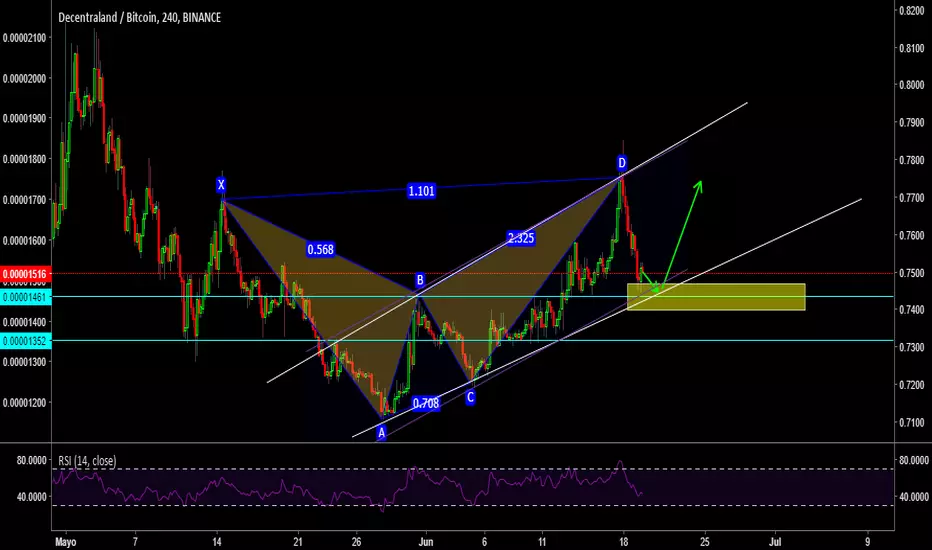Click the 0.00001200 price scale value
Viewport: 932px width, 550px height.
click(24, 403)
